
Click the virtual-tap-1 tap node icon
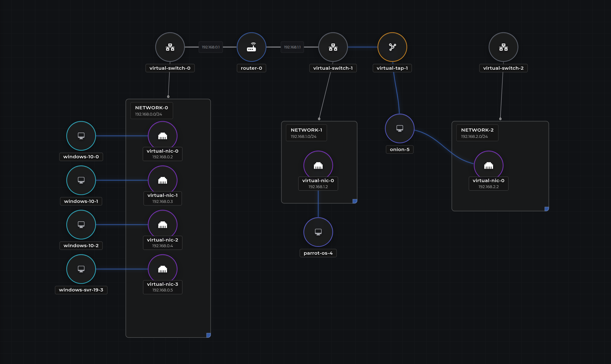tap(392, 47)
